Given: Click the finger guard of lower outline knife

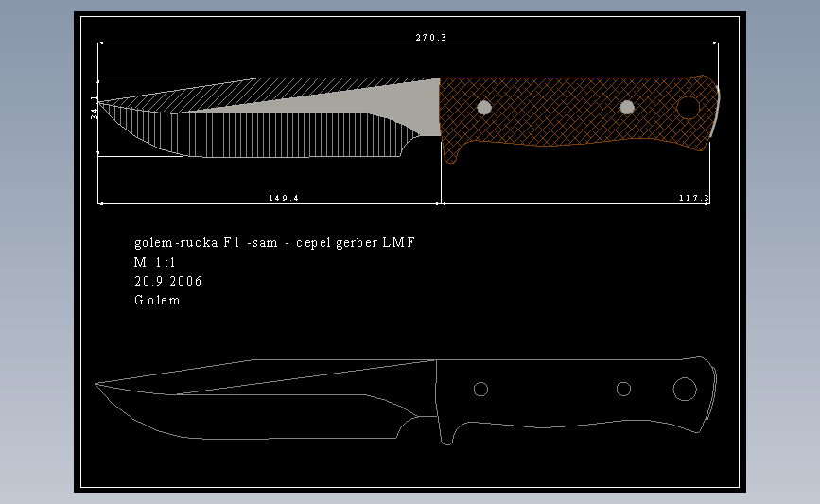Looking at the screenshot, I should point(446,431).
